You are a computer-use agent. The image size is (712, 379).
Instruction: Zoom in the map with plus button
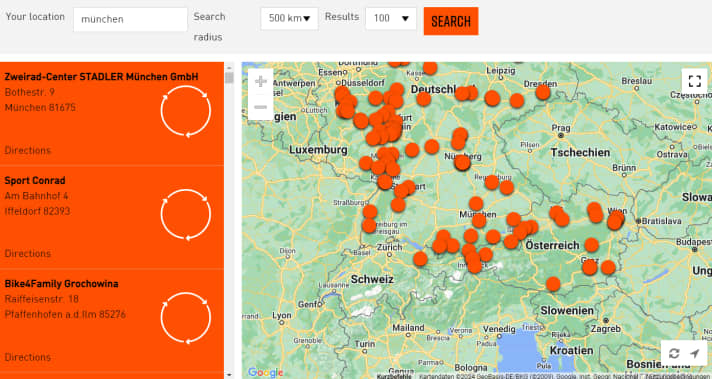pyautogui.click(x=261, y=82)
